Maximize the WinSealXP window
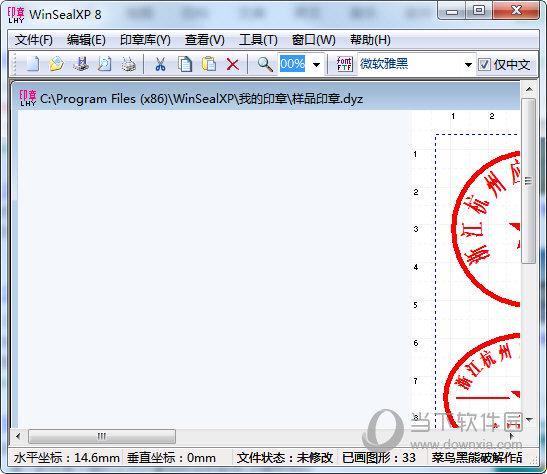Image resolution: width=547 pixels, height=474 pixels. (479, 11)
